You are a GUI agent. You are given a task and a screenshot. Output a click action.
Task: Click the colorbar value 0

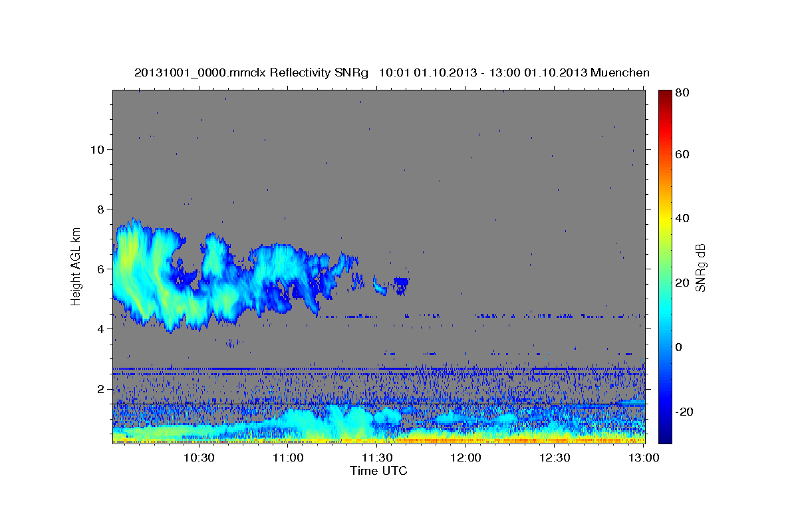(x=678, y=347)
